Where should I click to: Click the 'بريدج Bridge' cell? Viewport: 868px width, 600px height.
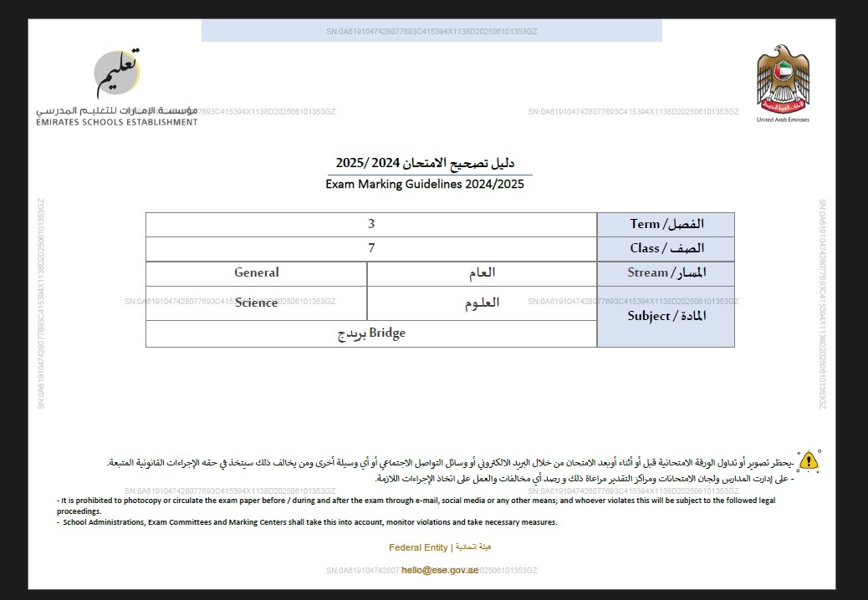pyautogui.click(x=371, y=334)
